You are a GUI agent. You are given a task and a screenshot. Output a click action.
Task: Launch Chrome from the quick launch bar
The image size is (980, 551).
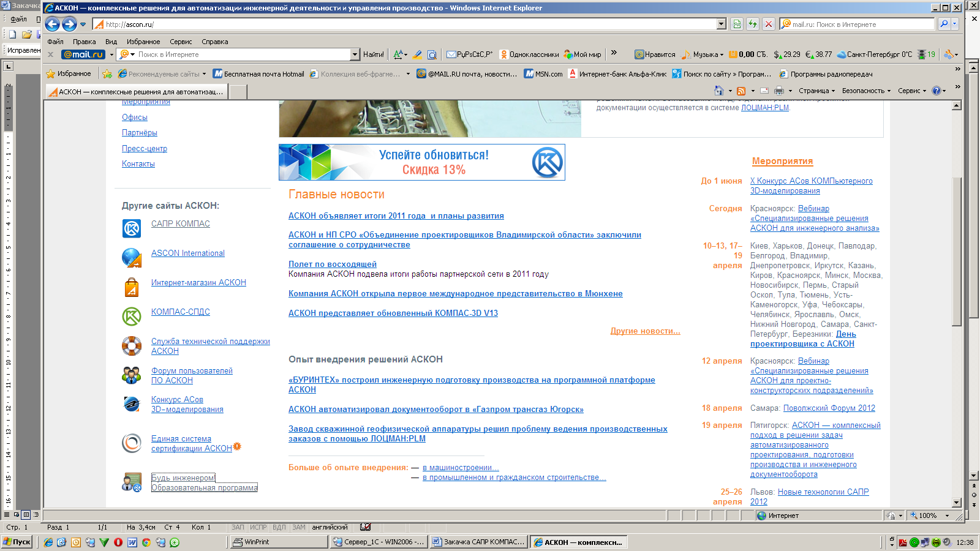click(x=146, y=542)
